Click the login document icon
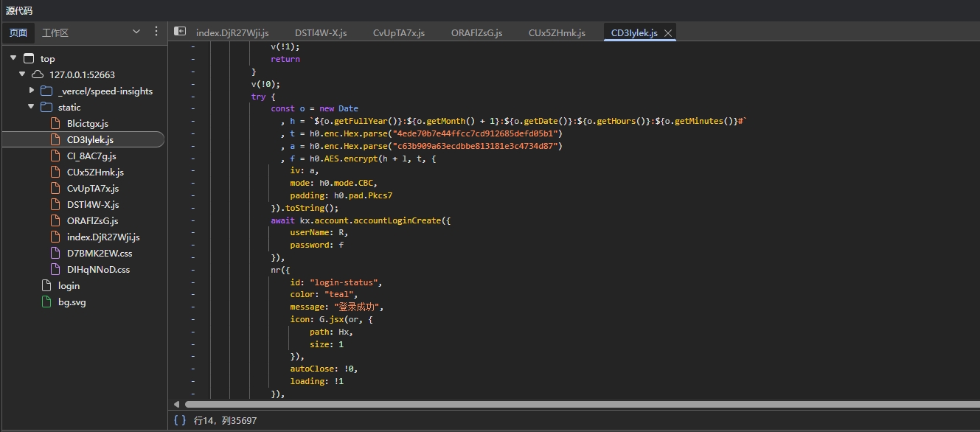Screen dimensions: 980x432 46,286
